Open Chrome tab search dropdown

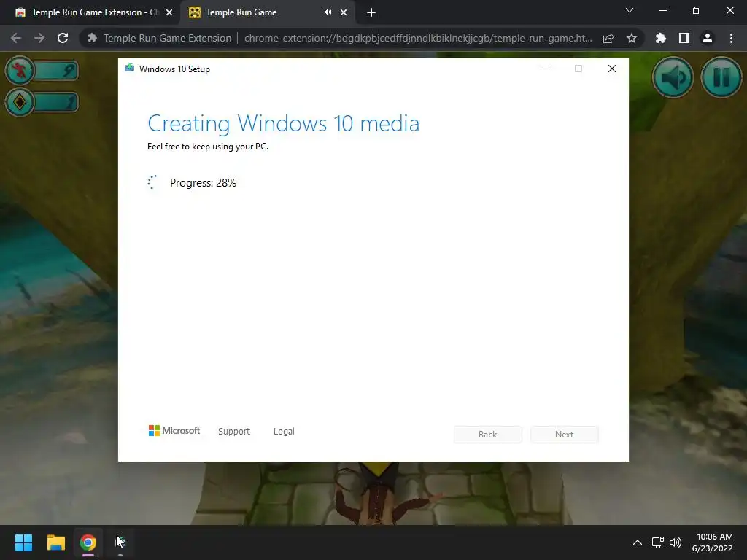(x=630, y=10)
